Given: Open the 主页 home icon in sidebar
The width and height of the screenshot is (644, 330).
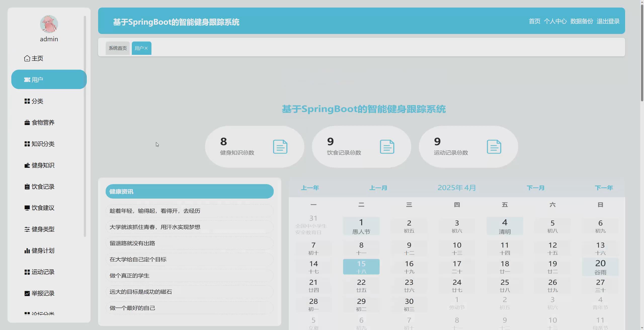Looking at the screenshot, I should pyautogui.click(x=27, y=58).
